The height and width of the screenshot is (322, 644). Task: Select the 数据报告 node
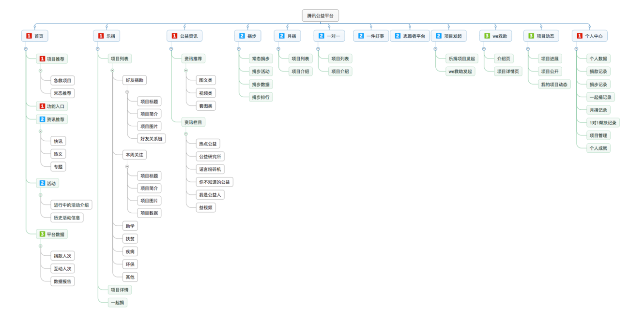coord(62,281)
